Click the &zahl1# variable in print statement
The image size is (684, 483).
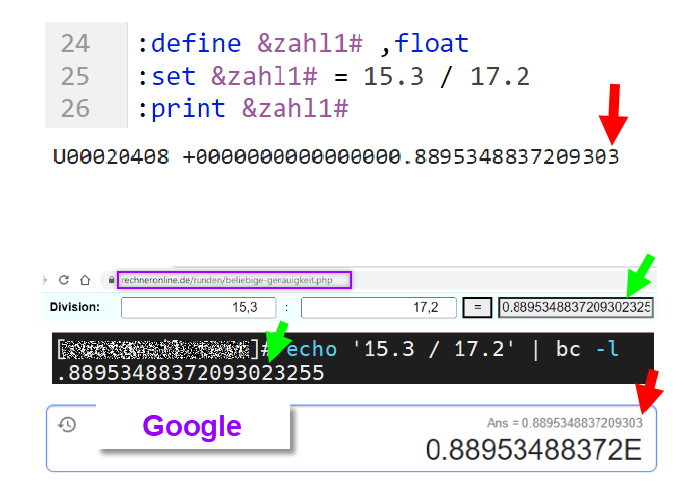coord(295,109)
